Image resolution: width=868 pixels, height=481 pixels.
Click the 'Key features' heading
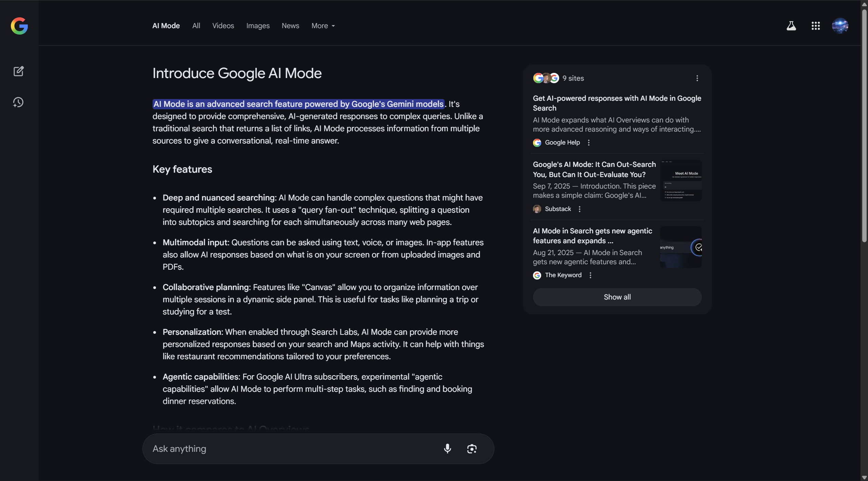[182, 169]
